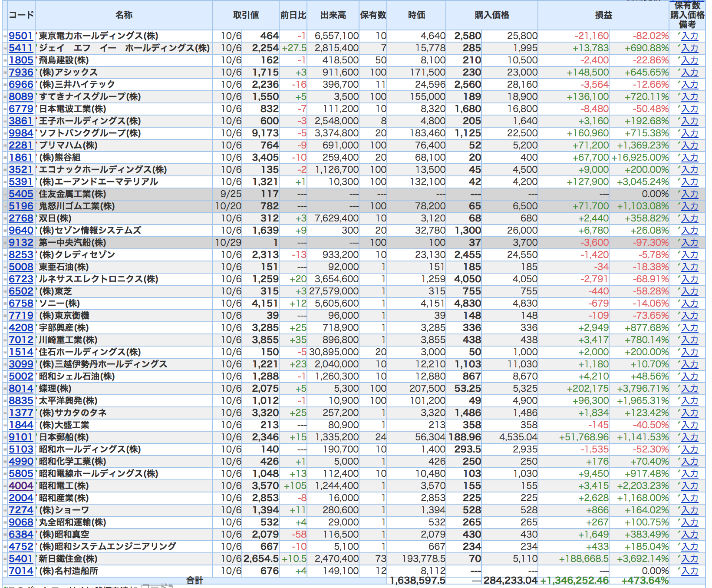Click the x icon left of code 9984

[5, 133]
